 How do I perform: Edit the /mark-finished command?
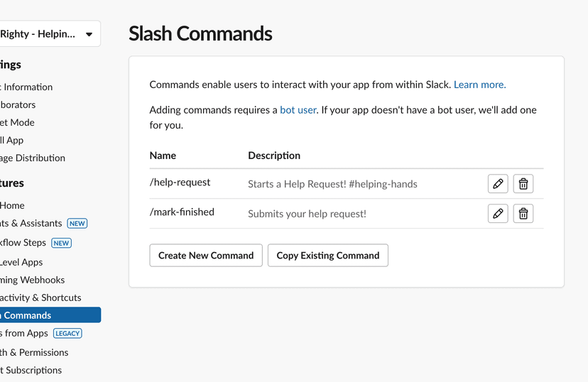pos(498,214)
